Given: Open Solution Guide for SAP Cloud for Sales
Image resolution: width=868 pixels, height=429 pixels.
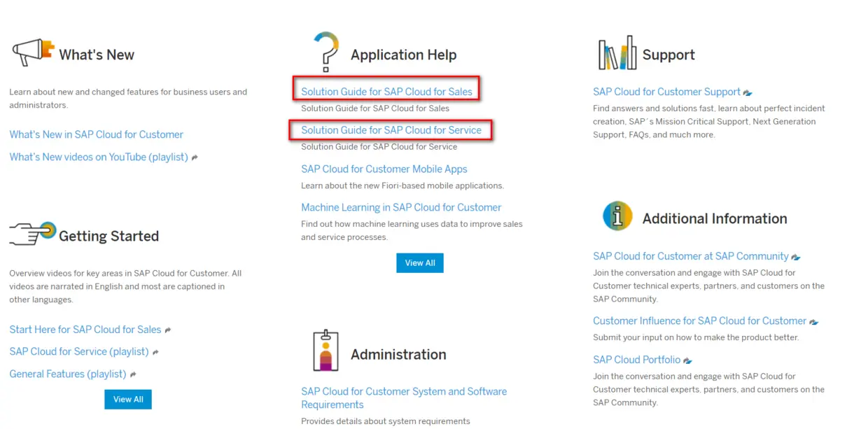Looking at the screenshot, I should coord(386,91).
